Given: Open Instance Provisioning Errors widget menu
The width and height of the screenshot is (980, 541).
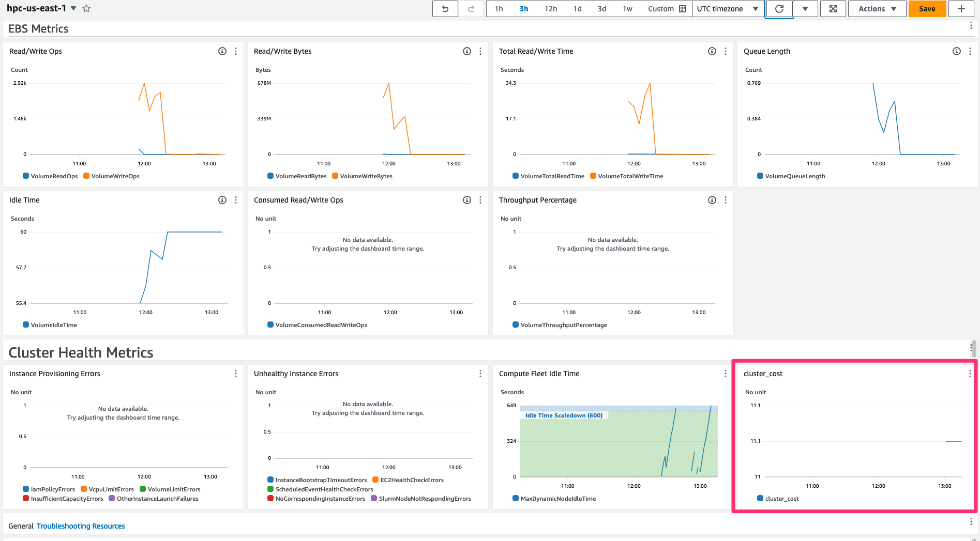Looking at the screenshot, I should [x=236, y=374].
